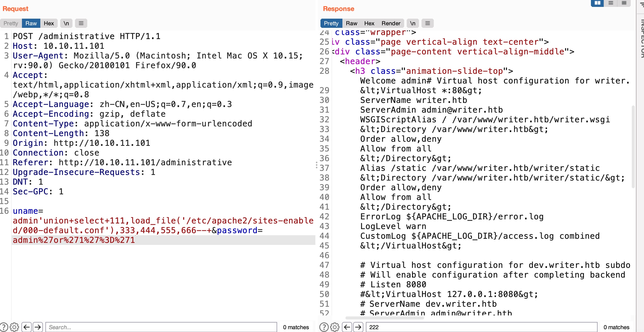Select the request Pretty tab

point(11,23)
